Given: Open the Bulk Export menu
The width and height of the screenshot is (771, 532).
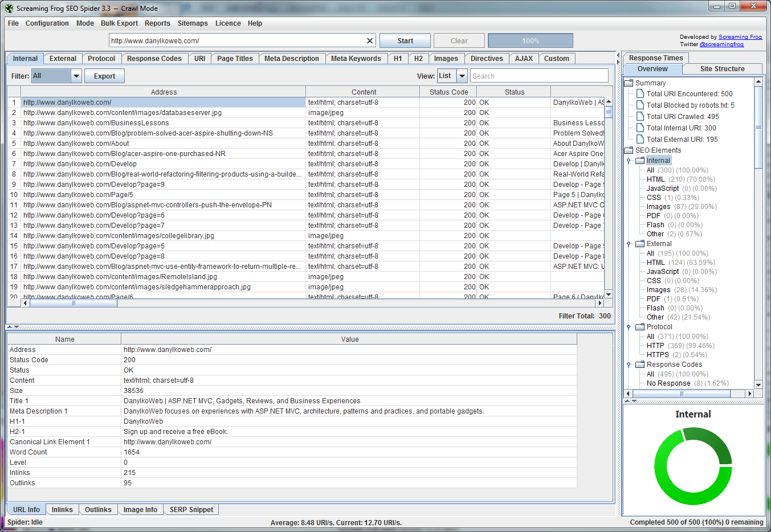Looking at the screenshot, I should click(x=119, y=23).
